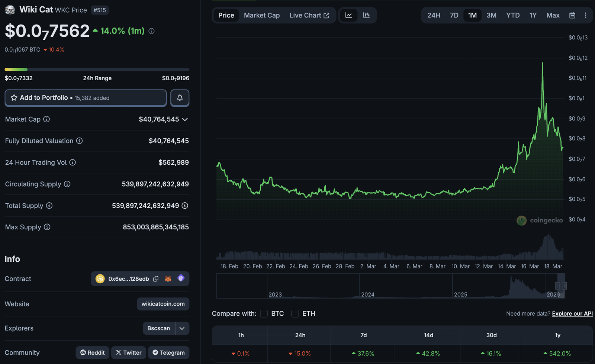Select the 7D time range
The image size is (595, 364).
click(454, 15)
